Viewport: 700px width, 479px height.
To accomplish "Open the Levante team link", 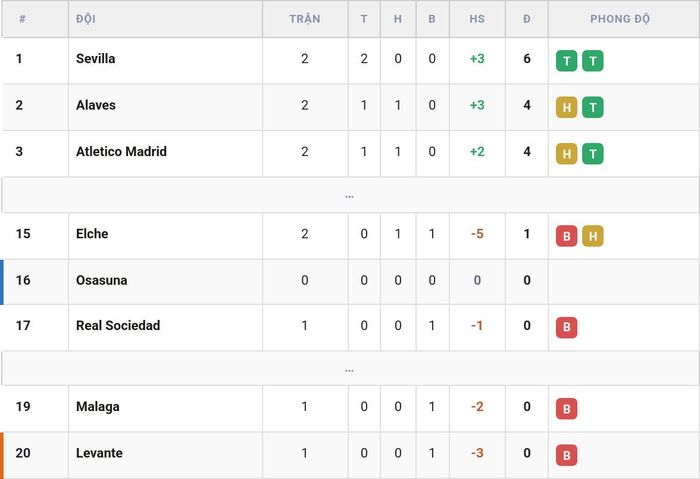I will click(99, 453).
